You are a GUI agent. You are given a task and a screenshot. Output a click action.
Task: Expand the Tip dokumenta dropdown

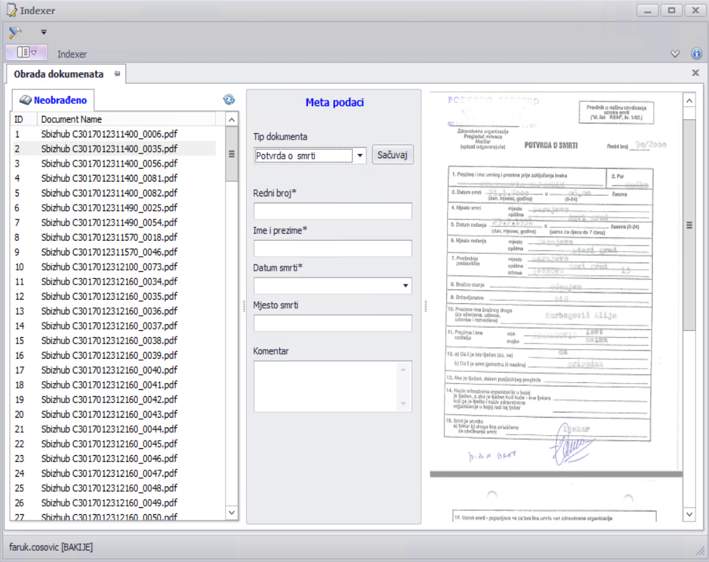(x=360, y=156)
